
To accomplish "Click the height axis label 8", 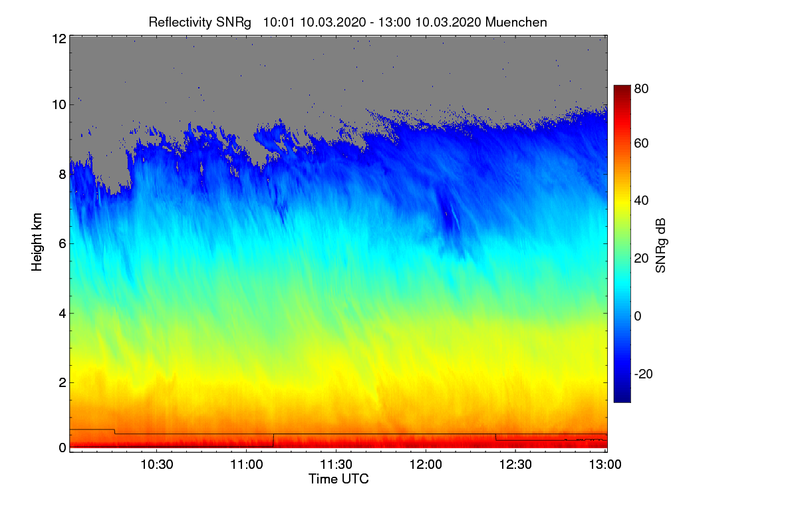I will click(62, 174).
